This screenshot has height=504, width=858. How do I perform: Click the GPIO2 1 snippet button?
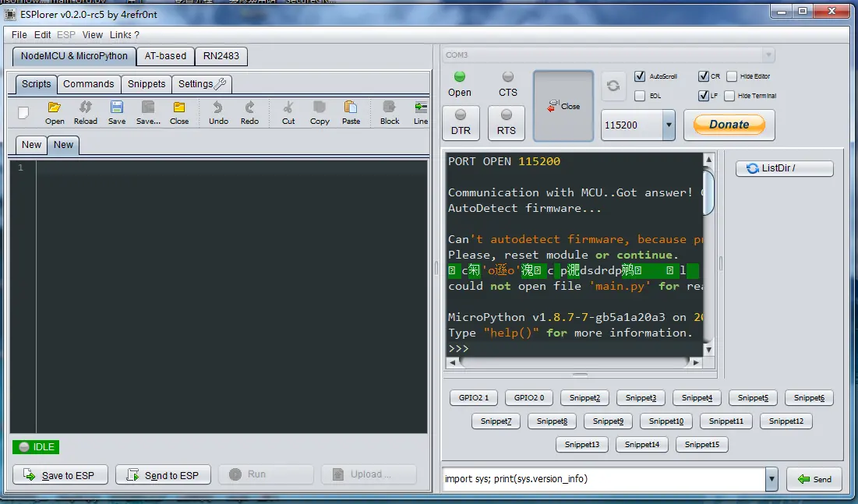click(473, 398)
